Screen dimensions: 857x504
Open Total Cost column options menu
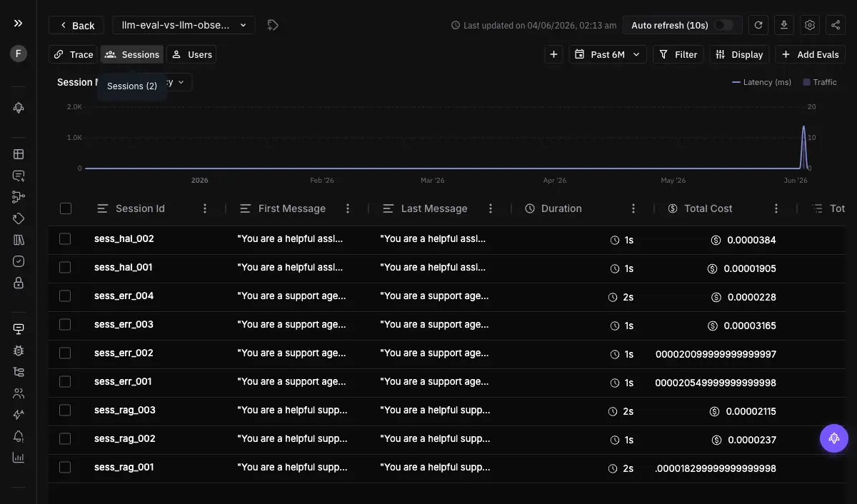coord(776,208)
